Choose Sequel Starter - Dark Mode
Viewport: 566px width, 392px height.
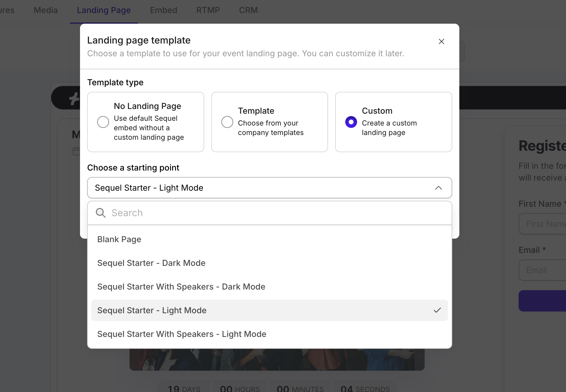(270, 263)
